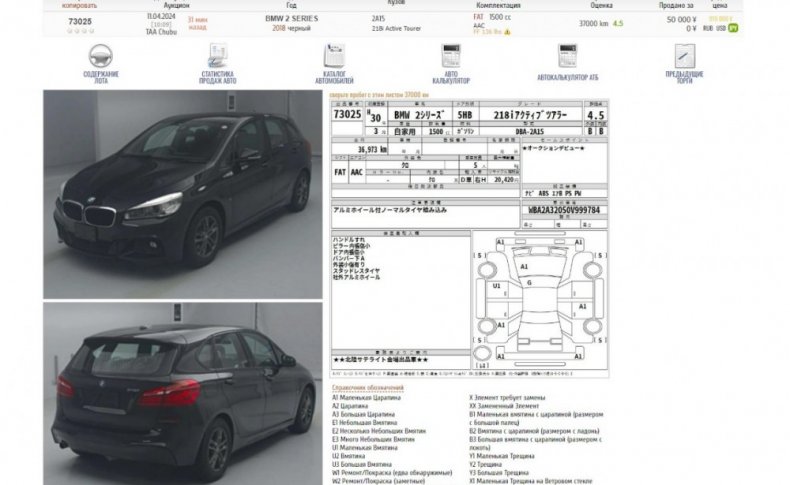This screenshot has width=790, height=485.
Task: Click the green 4.5 grade value
Action: tap(618, 24)
